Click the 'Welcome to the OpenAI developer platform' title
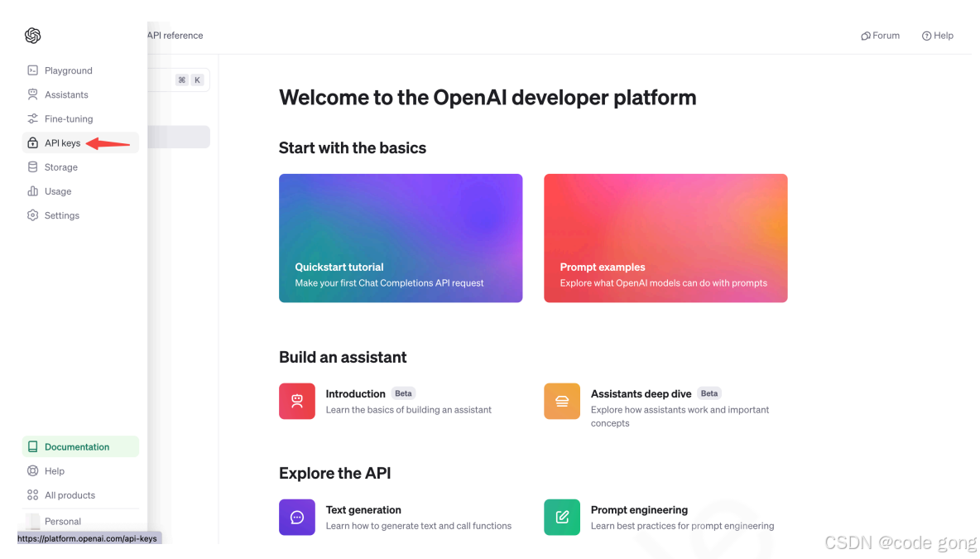Viewport: 980px width, 559px height. click(488, 98)
